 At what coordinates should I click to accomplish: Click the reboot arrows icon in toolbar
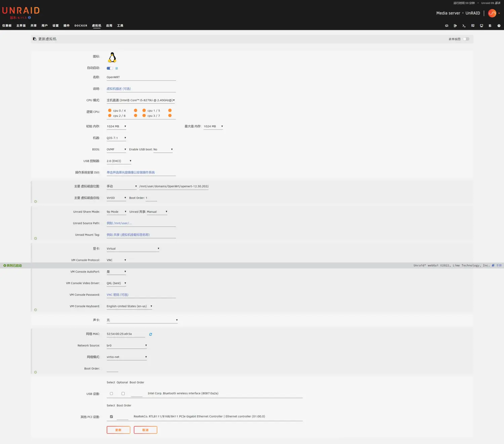tap(447, 26)
